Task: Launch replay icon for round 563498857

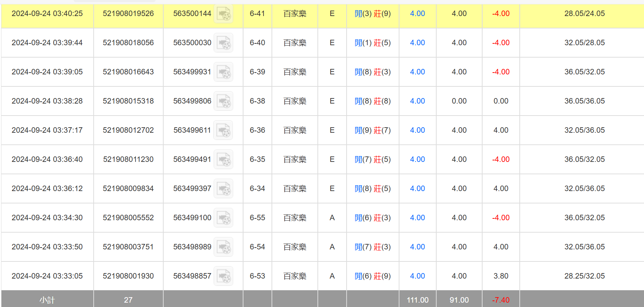Action: click(x=223, y=276)
